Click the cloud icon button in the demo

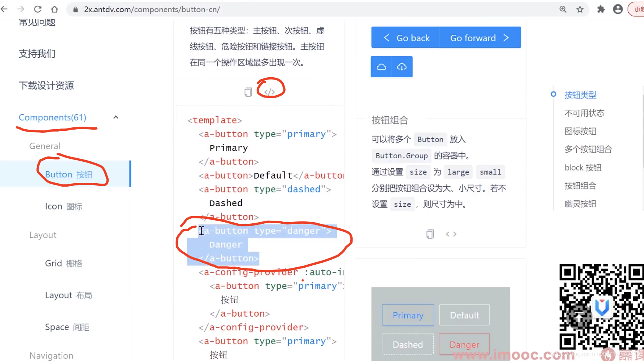coord(381,67)
